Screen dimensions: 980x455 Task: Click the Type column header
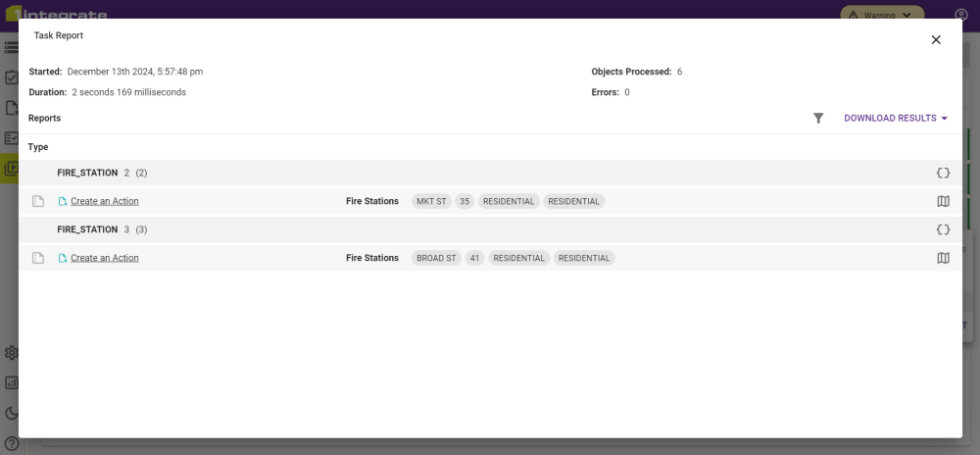(x=38, y=147)
